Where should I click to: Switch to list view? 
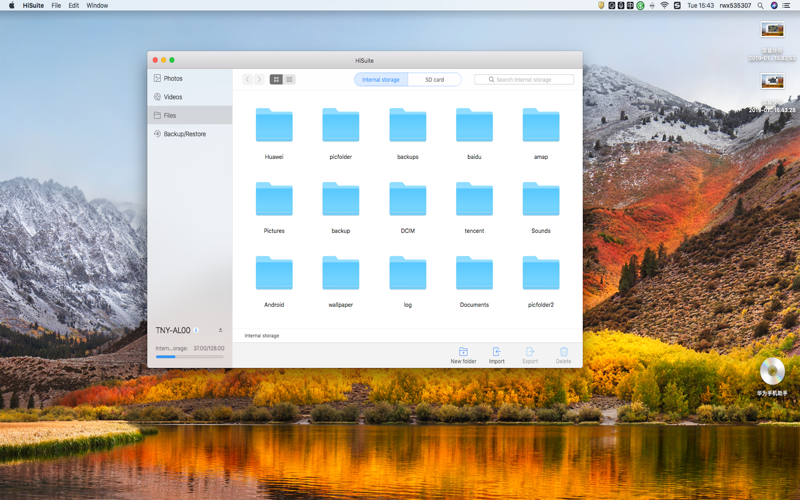[x=289, y=80]
